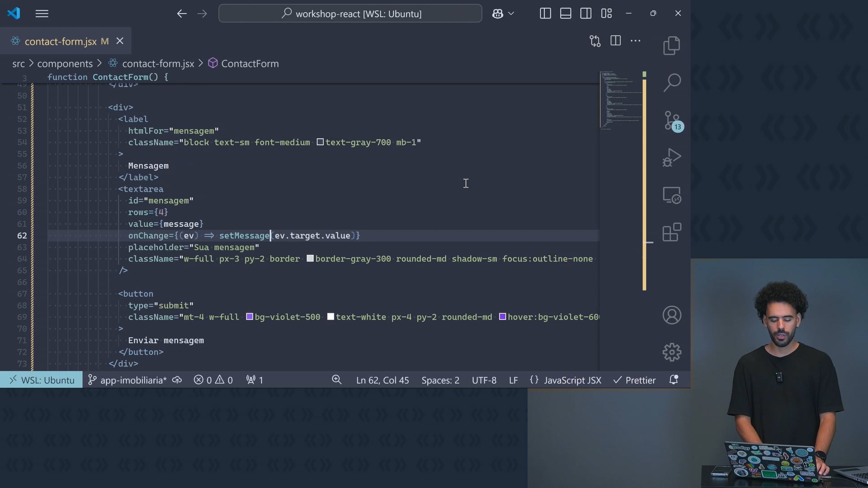This screenshot has height=488, width=868.
Task: Open the border-gray-300 color swatch
Action: pyautogui.click(x=310, y=258)
